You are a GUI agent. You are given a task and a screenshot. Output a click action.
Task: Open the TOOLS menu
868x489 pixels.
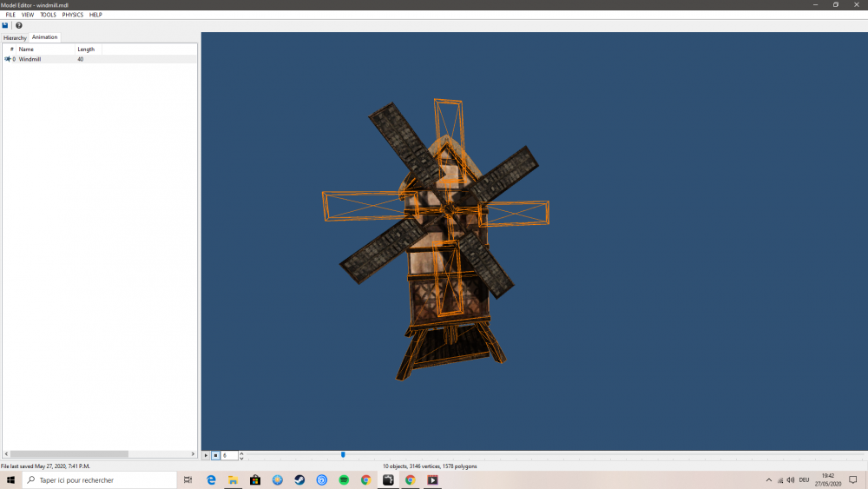48,15
